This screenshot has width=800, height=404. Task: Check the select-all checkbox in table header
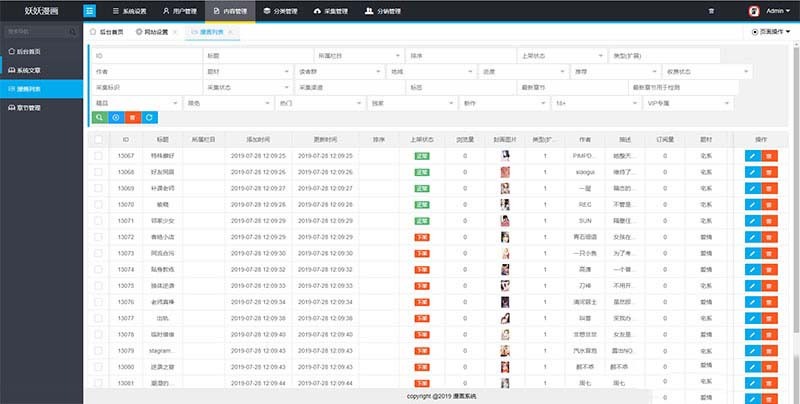98,140
